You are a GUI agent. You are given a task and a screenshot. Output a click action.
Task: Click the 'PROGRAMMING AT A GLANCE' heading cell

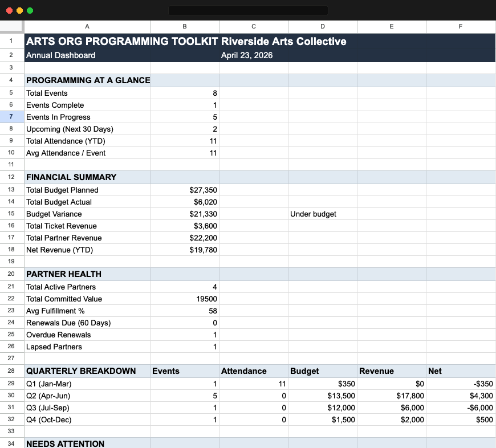pos(87,80)
